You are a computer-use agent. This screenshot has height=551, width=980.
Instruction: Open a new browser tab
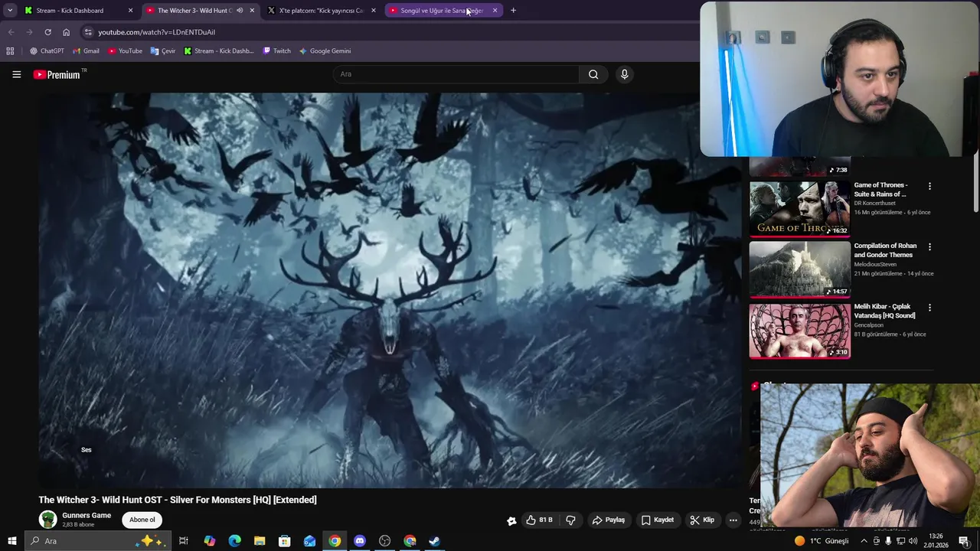(x=513, y=11)
